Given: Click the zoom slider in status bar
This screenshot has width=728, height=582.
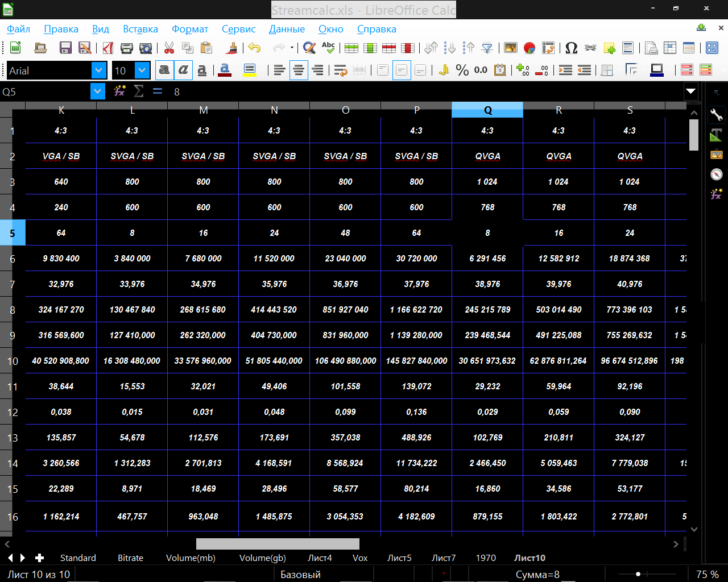Looking at the screenshot, I should pos(638,575).
